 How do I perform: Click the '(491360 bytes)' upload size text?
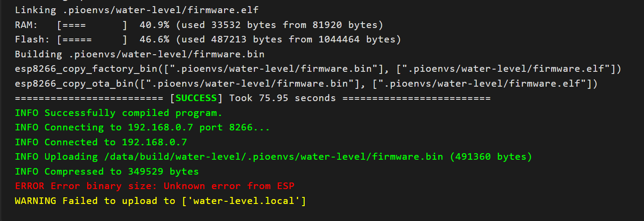point(491,157)
